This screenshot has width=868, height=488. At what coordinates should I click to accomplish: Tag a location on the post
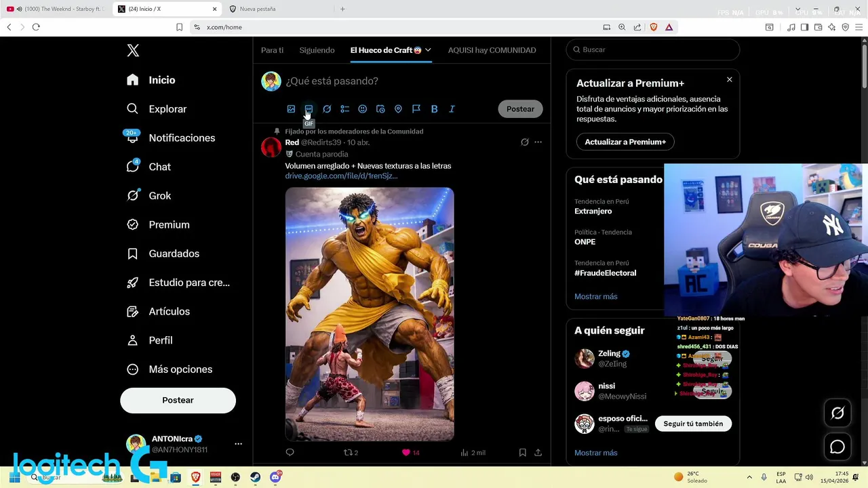coord(398,109)
